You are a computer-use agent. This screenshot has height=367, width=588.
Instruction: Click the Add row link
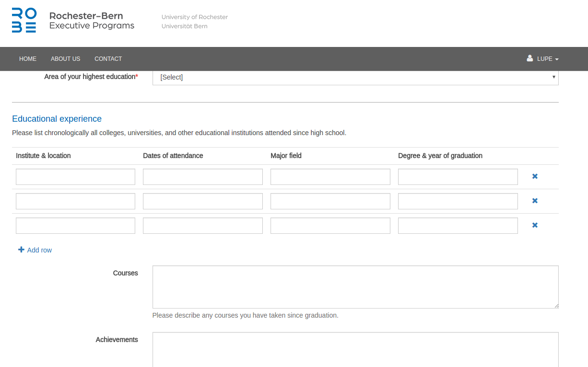[35, 250]
